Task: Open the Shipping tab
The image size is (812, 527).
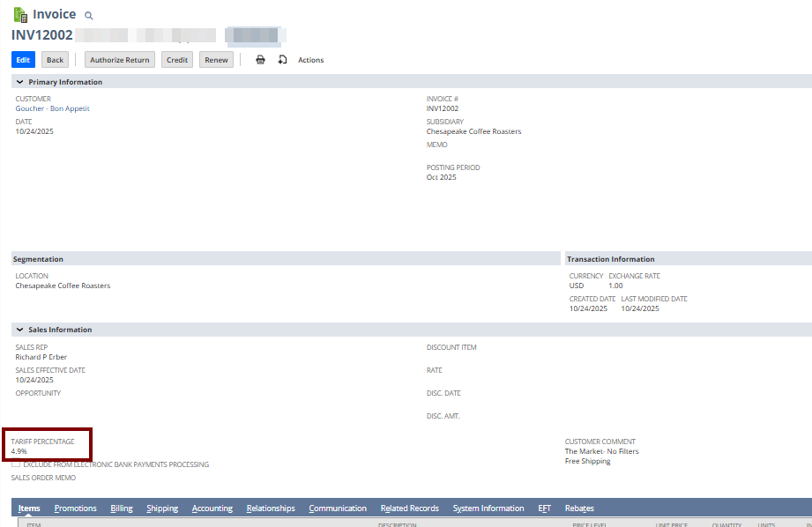Action: tap(162, 508)
